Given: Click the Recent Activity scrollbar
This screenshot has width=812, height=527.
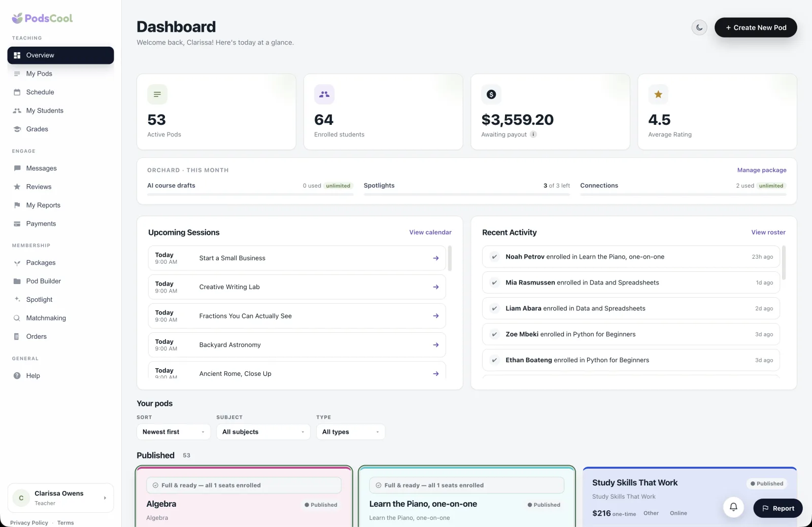Looking at the screenshot, I should [x=784, y=263].
